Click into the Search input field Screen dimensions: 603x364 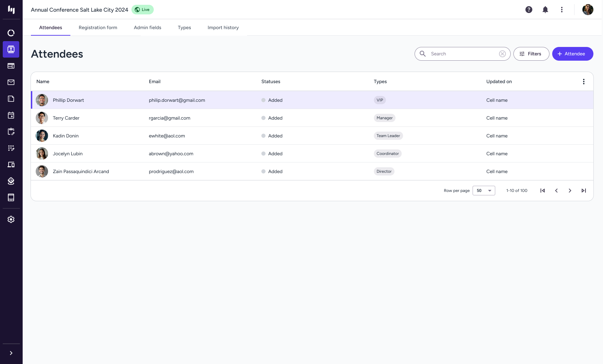pos(463,54)
